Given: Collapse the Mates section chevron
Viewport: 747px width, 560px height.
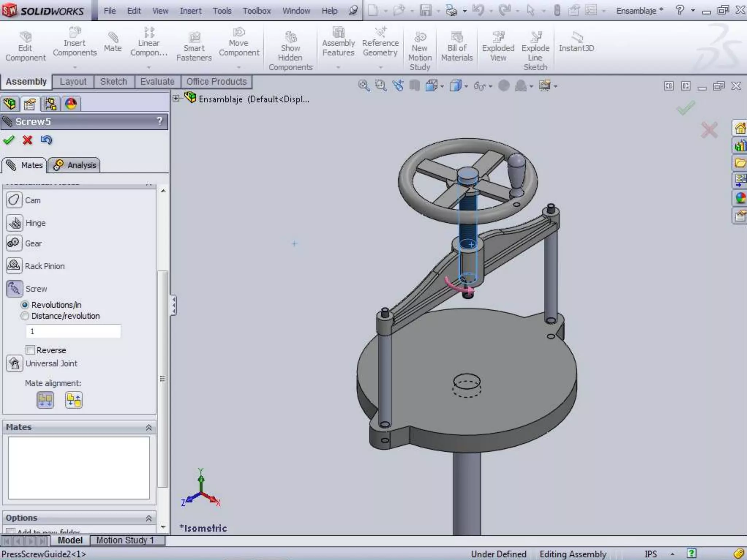Looking at the screenshot, I should click(149, 427).
